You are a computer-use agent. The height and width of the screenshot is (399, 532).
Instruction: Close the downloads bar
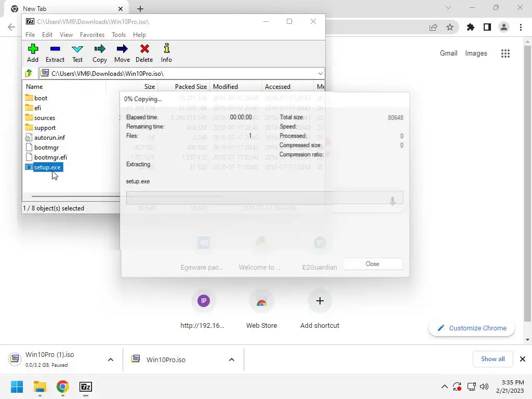tap(523, 359)
